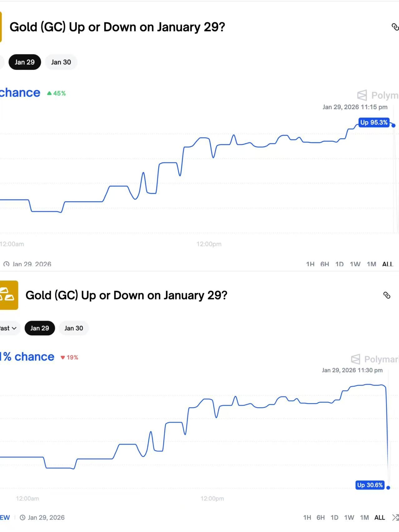The image size is (399, 532).
Task: Set bottom chart range to 6H
Action: pyautogui.click(x=321, y=518)
